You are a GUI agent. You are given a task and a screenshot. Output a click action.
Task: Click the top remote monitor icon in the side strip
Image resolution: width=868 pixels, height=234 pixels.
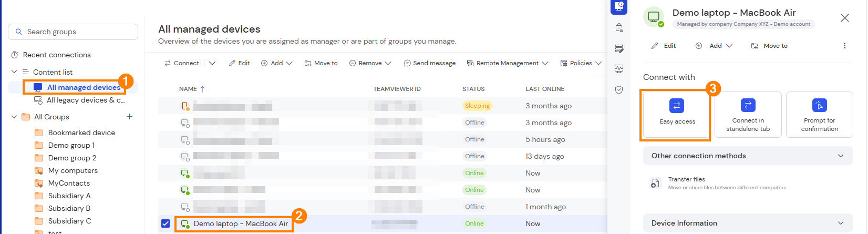(619, 6)
